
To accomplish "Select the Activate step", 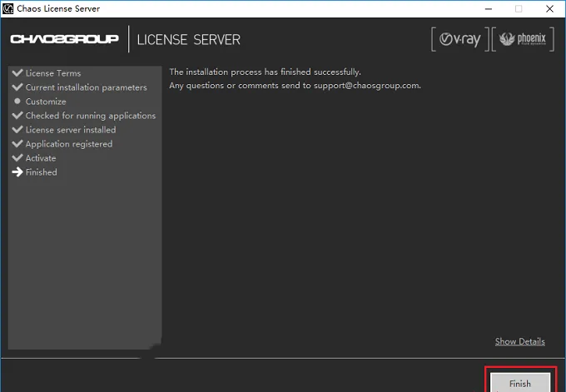I will (x=34, y=158).
